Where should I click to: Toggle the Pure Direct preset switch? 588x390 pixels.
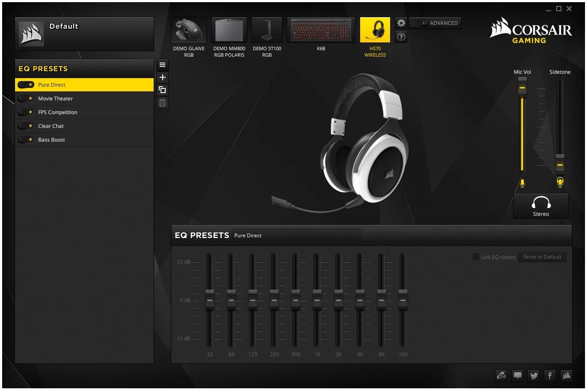pos(26,85)
